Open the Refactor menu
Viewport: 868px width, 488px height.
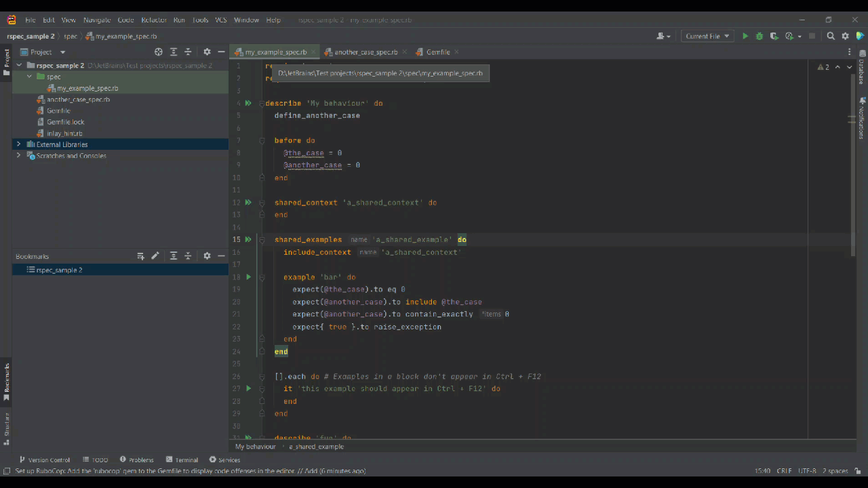coord(155,20)
